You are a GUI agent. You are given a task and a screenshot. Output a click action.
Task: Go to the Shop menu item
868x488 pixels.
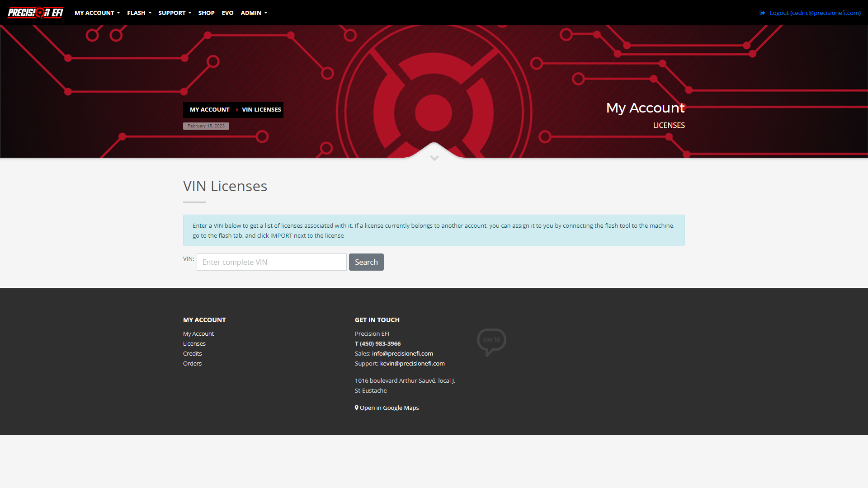tap(206, 13)
